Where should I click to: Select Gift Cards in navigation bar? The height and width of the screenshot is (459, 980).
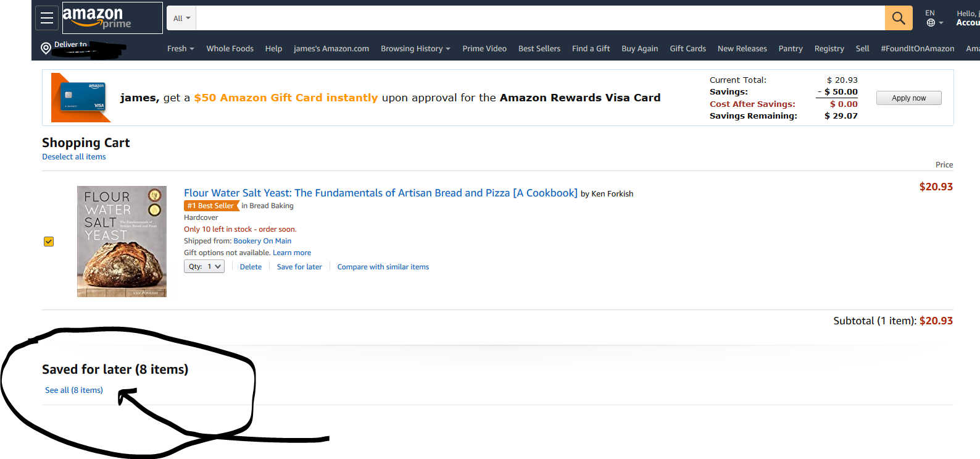[x=687, y=49]
